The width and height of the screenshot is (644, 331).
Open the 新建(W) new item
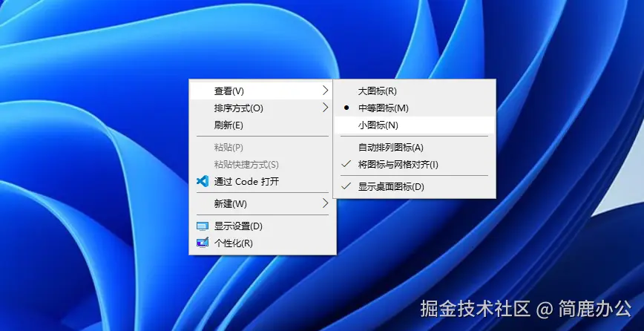pos(263,203)
